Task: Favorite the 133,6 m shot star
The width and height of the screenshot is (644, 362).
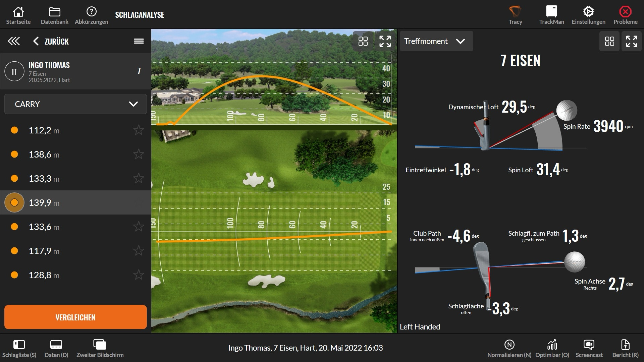Action: click(x=139, y=226)
